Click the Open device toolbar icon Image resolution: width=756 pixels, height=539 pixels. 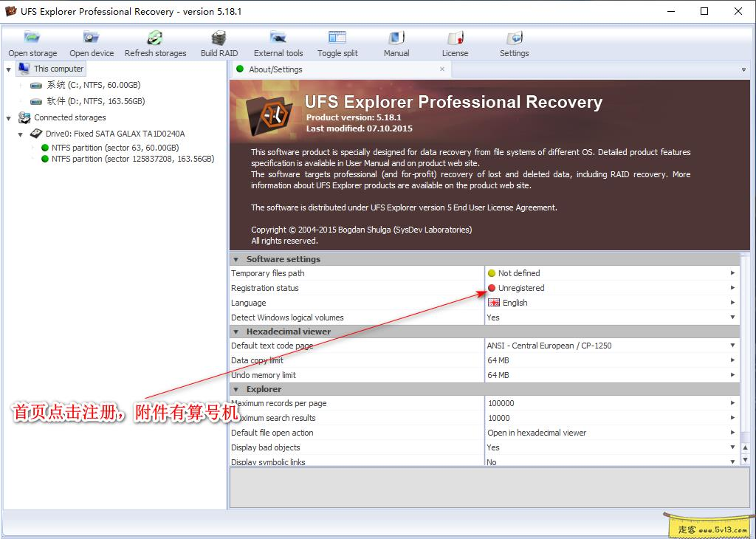point(91,41)
